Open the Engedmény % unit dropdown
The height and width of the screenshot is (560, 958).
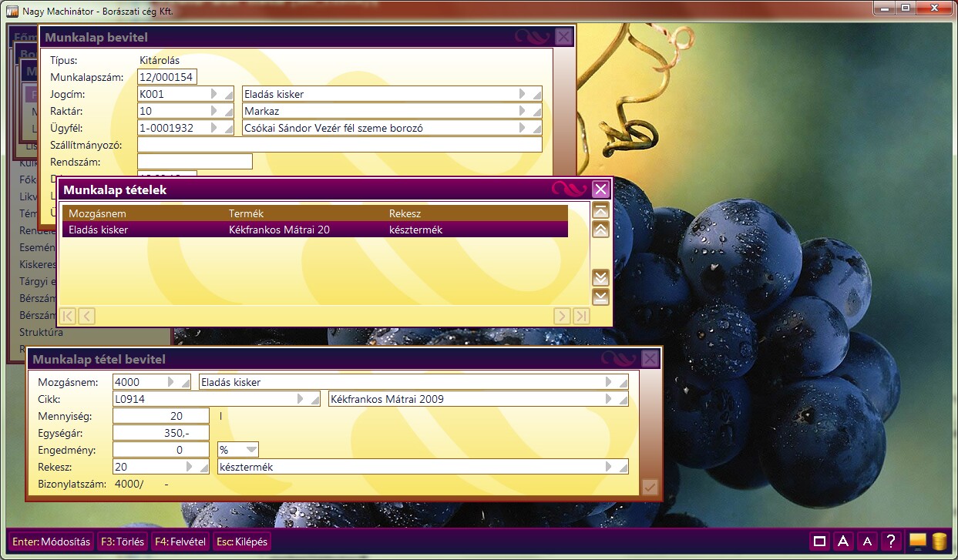(250, 449)
